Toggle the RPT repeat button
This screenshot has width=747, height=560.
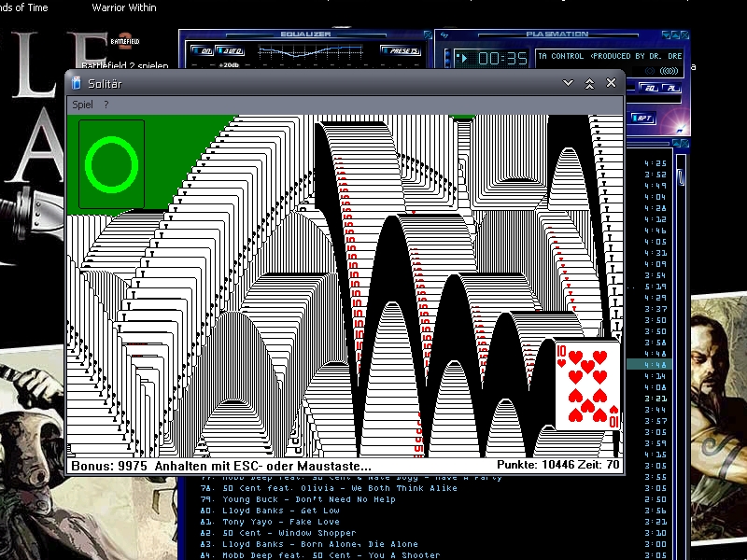(x=643, y=119)
